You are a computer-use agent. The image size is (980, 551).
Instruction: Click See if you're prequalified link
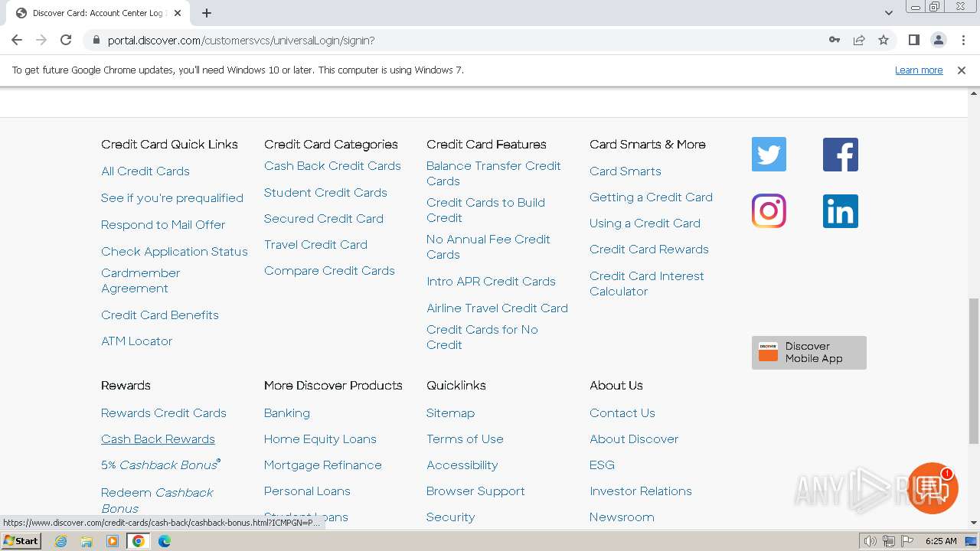172,198
